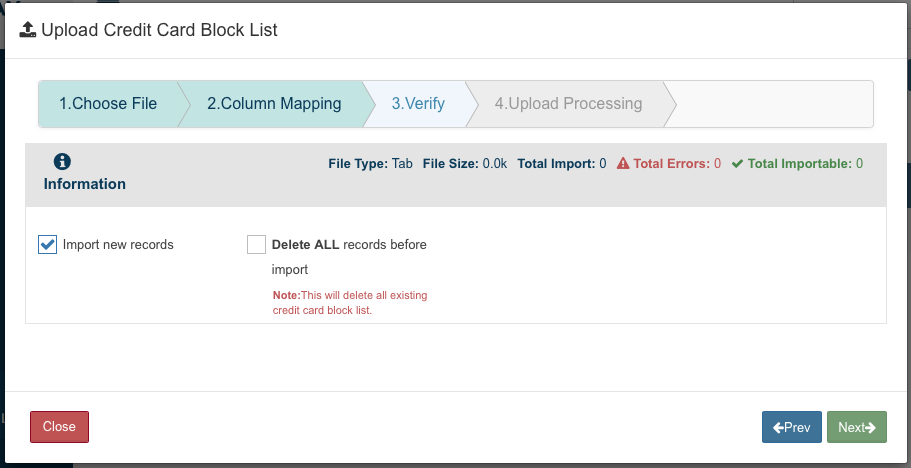Click the File Size value
This screenshot has height=468, width=911.
click(494, 163)
